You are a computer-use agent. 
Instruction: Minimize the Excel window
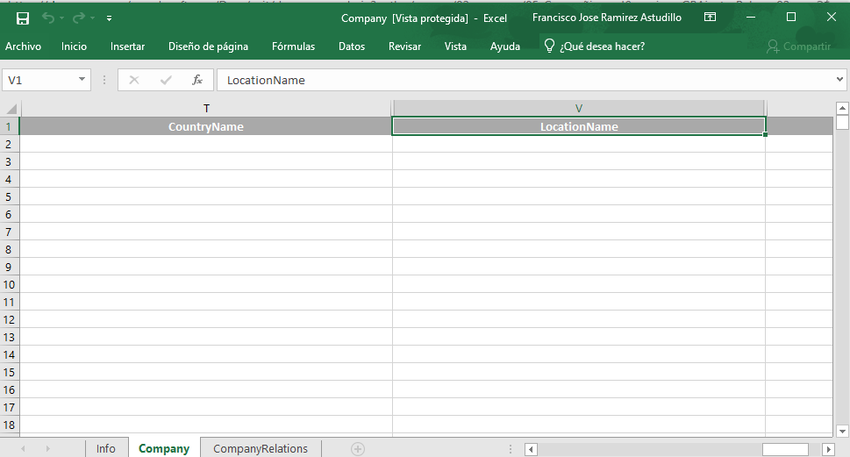(x=751, y=17)
